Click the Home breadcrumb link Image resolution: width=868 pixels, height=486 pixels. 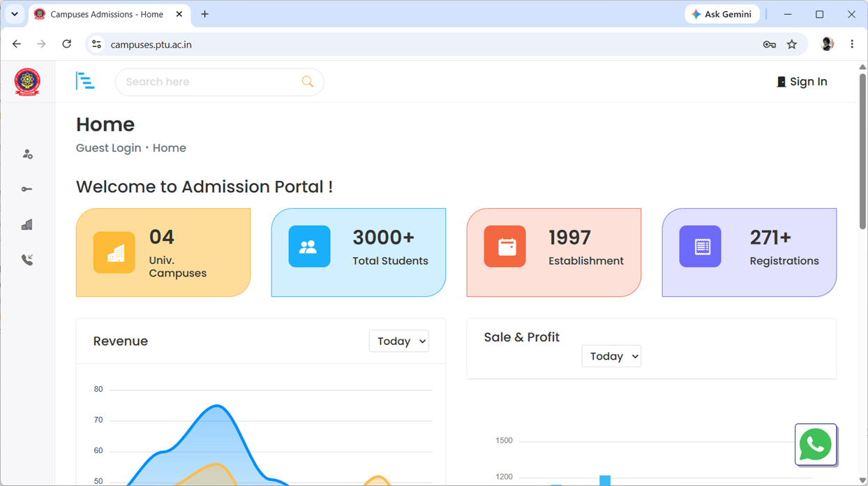click(170, 148)
